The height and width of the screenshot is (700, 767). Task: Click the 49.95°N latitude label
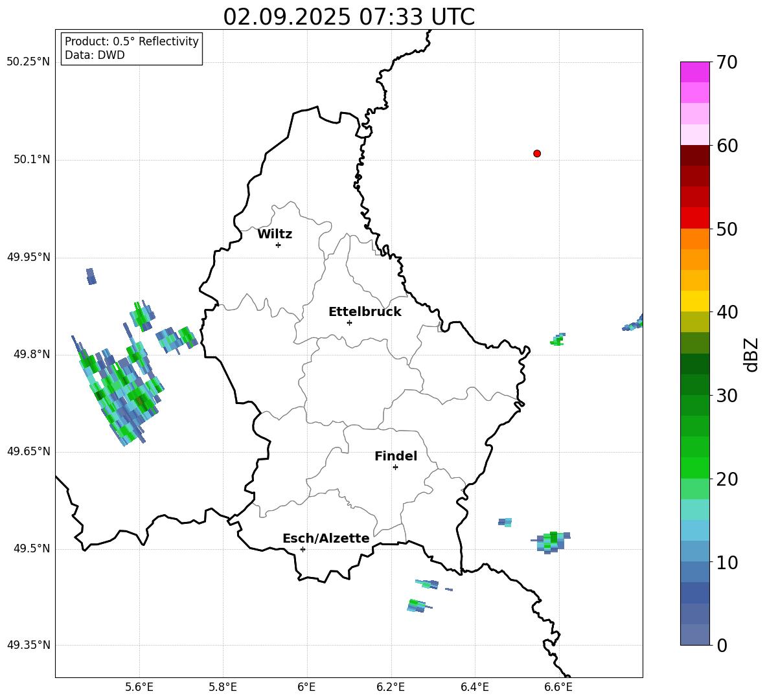coord(29,257)
